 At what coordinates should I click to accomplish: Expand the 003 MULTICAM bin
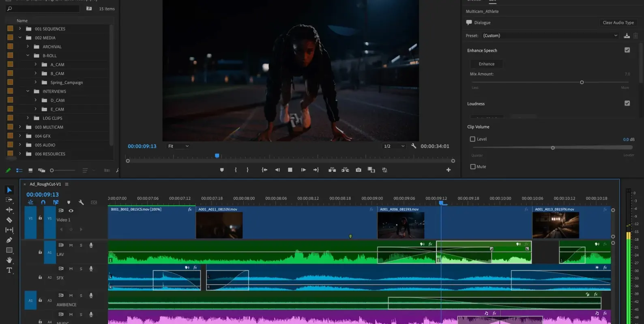pyautogui.click(x=20, y=127)
